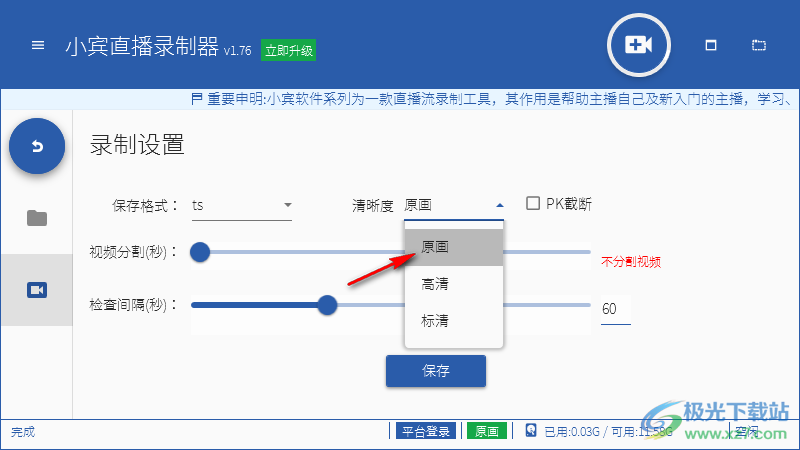Click the dashed screenshot icon in header
Viewport: 800px width, 450px height.
(759, 45)
